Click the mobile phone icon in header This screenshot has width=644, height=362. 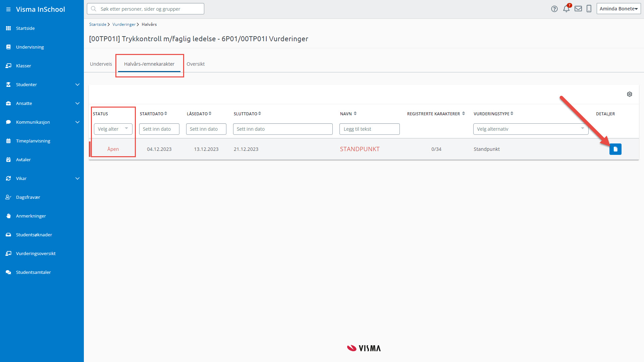[589, 9]
